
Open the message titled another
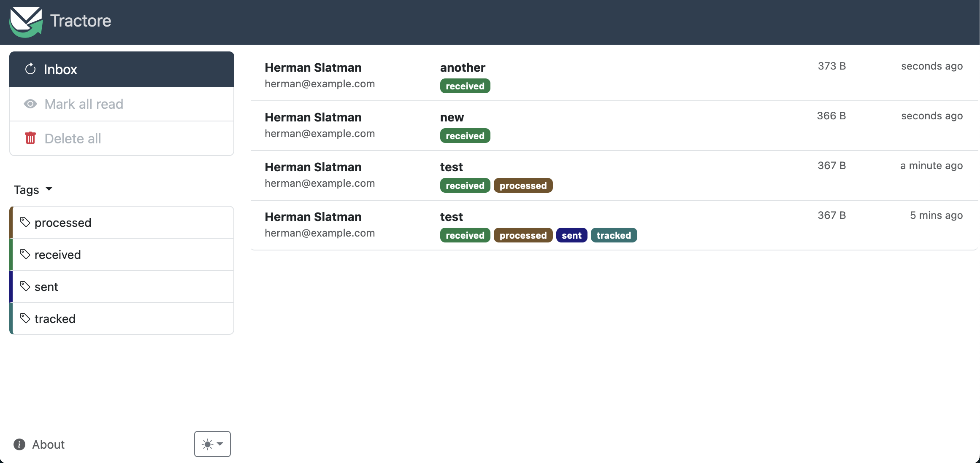coord(463,67)
